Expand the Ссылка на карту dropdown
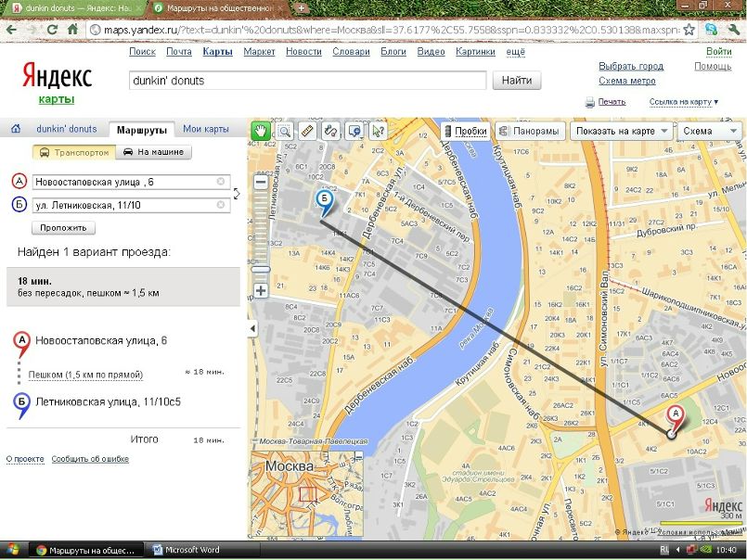This screenshot has height=560, width=747. coord(684,102)
